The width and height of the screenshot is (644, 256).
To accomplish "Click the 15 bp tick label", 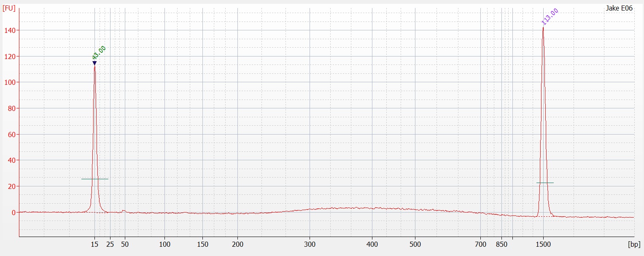I will pos(94,244).
